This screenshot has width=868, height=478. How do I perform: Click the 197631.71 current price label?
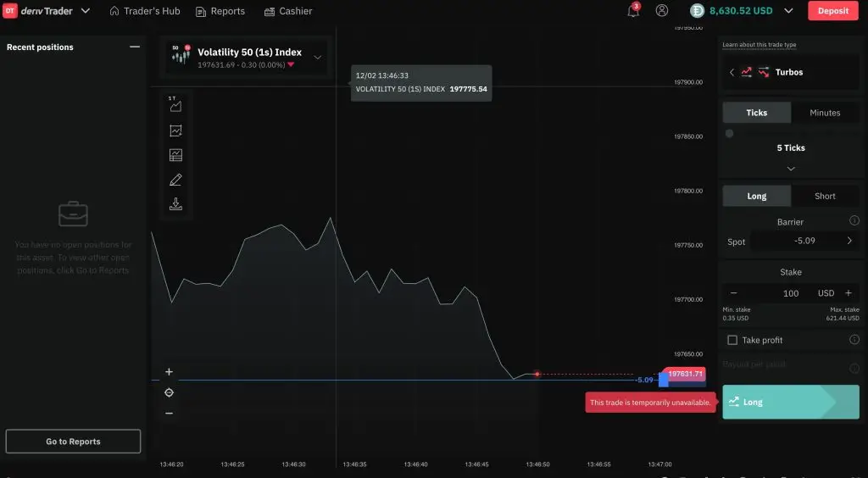click(685, 374)
